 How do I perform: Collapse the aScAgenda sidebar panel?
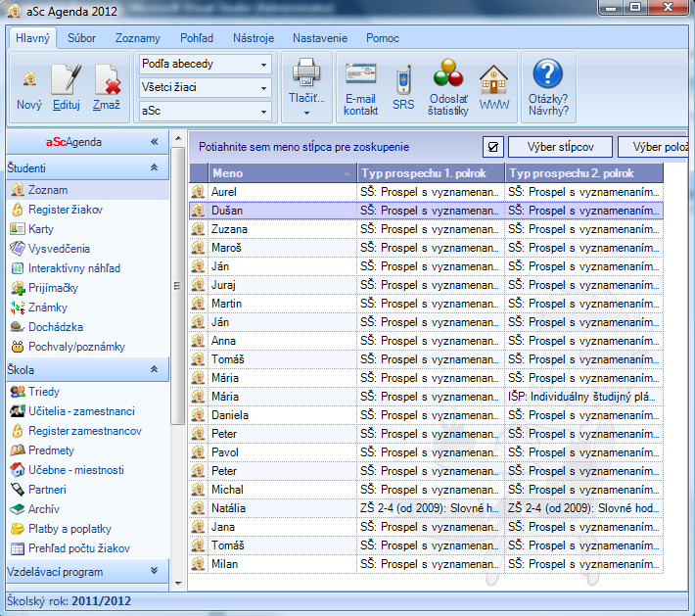click(x=155, y=141)
